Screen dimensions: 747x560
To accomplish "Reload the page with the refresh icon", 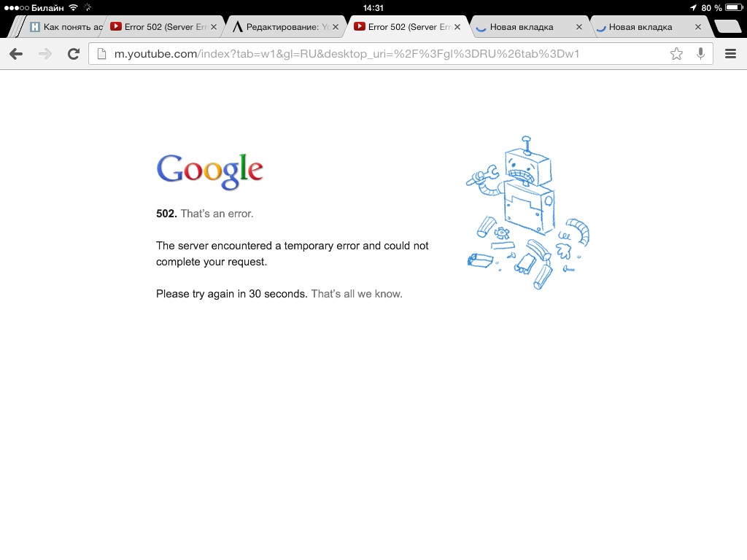I will click(74, 54).
